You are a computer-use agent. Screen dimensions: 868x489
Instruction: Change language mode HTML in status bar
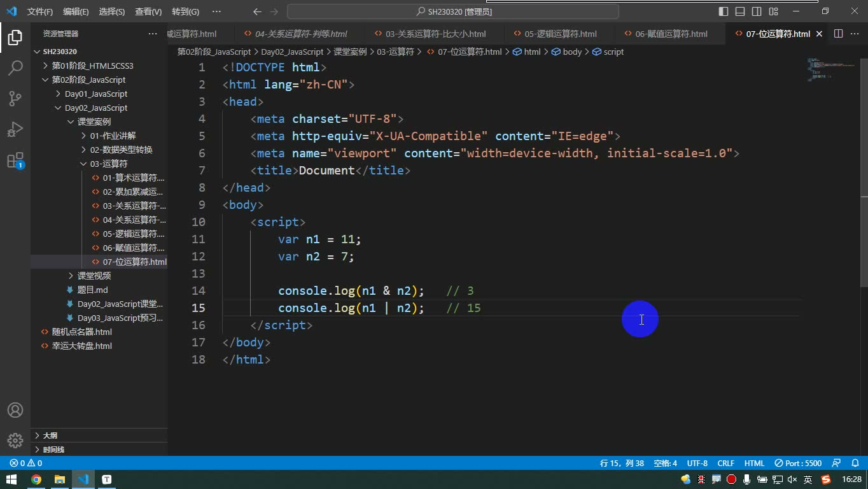click(754, 463)
